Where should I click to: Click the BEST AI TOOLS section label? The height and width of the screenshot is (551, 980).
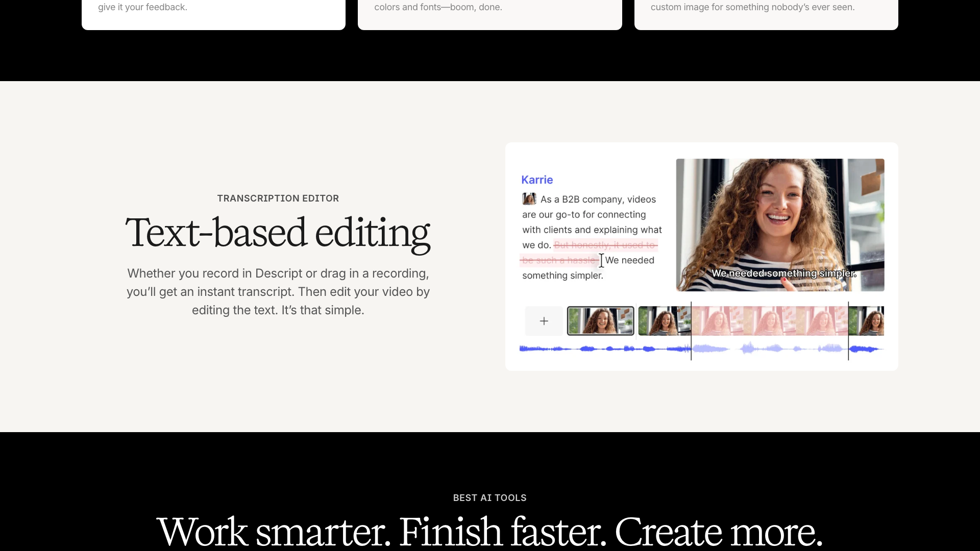click(489, 498)
